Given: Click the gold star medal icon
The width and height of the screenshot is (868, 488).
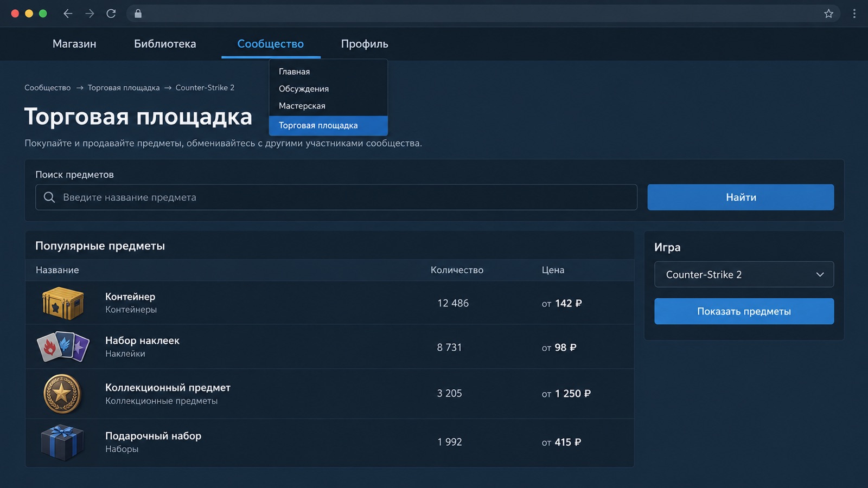Looking at the screenshot, I should point(62,394).
